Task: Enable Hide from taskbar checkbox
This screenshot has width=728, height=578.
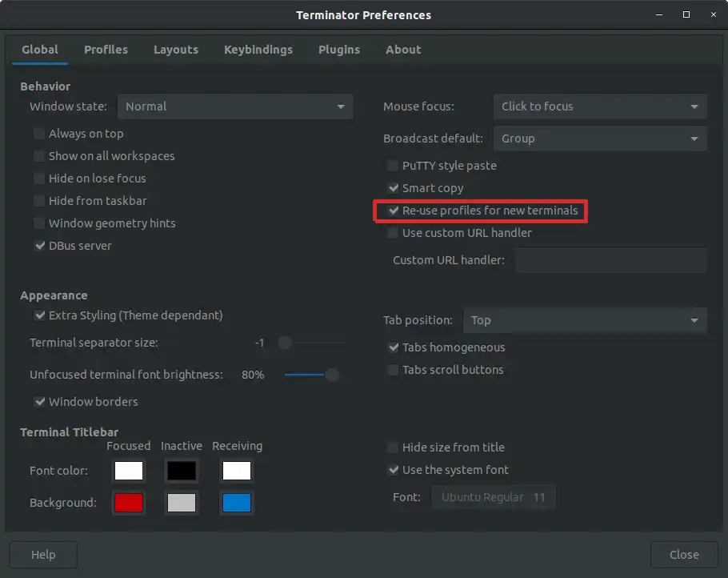Action: [39, 201]
